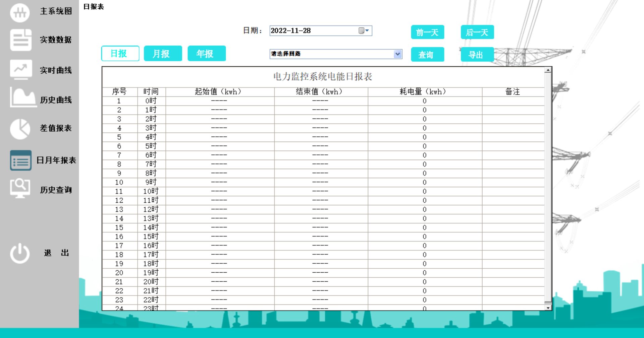
Task: Select the 日报 daily report tab
Action: coord(120,53)
